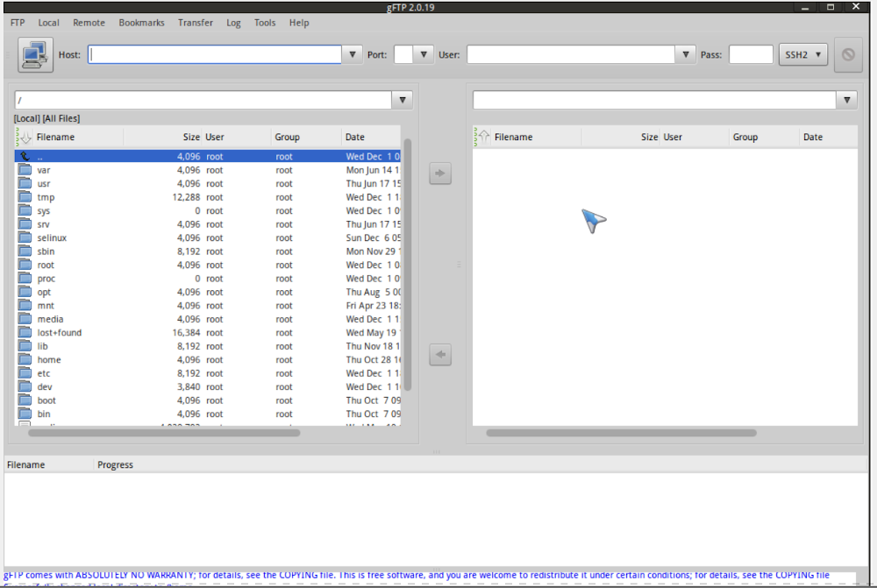
Task: Toggle remote list sort direction arrow
Action: coord(482,137)
